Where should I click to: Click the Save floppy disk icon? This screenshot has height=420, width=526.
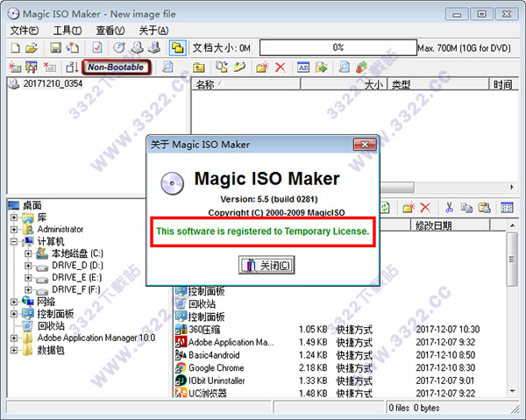[55, 48]
